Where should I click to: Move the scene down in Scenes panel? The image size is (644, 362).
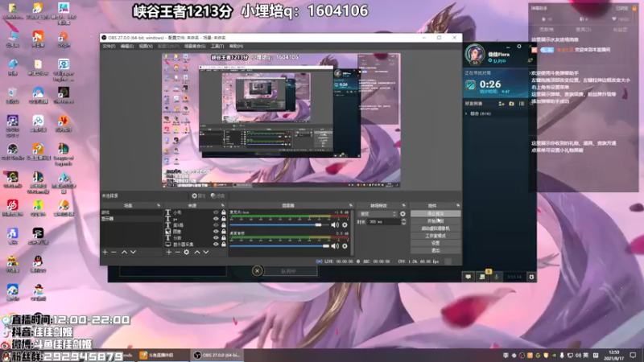(133, 252)
